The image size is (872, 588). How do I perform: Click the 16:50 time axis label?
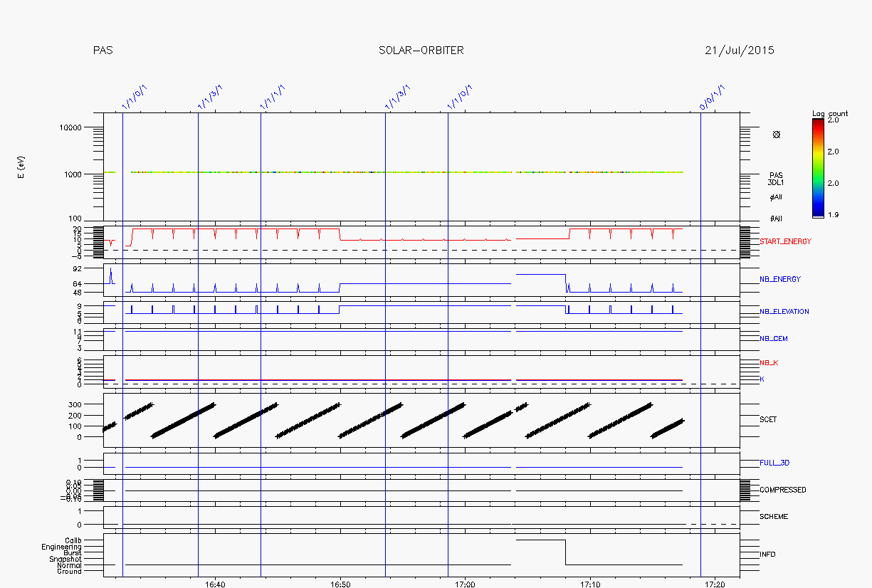point(340,584)
